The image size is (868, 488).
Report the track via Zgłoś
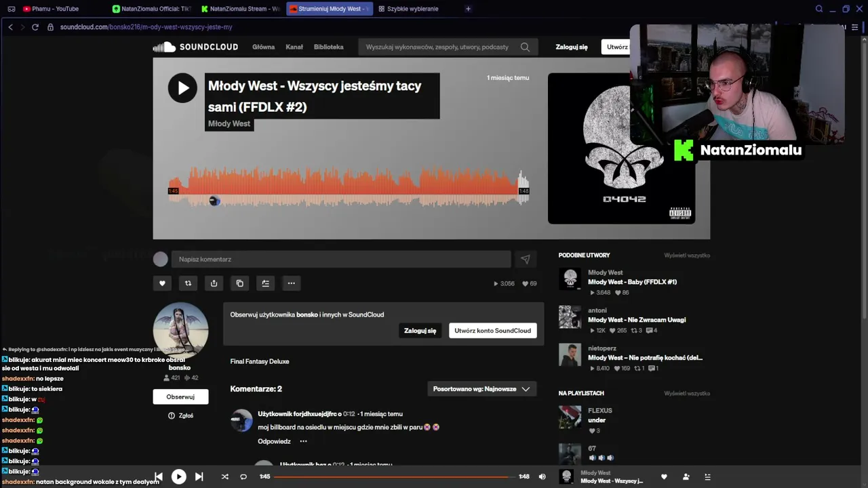pyautogui.click(x=180, y=415)
